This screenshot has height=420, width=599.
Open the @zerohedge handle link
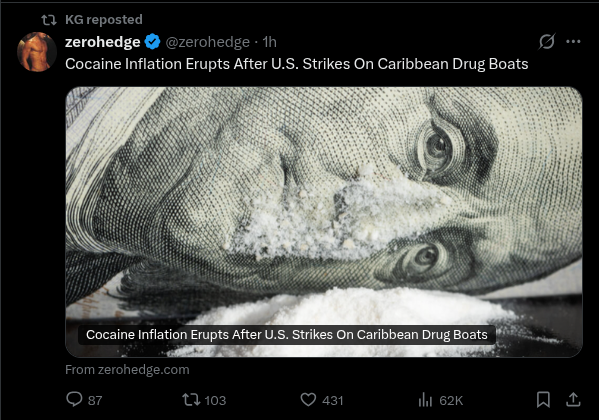207,42
